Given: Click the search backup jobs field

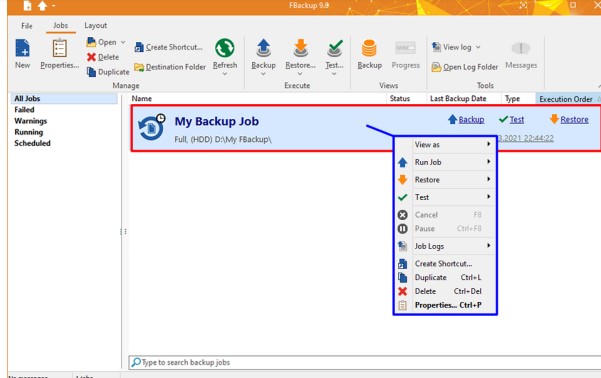Looking at the screenshot, I should coord(365,362).
